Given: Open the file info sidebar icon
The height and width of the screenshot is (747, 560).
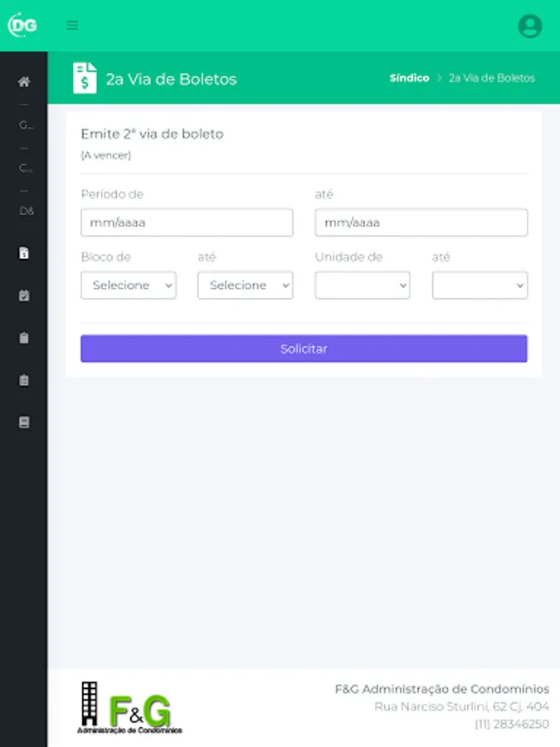Looking at the screenshot, I should pos(24,252).
